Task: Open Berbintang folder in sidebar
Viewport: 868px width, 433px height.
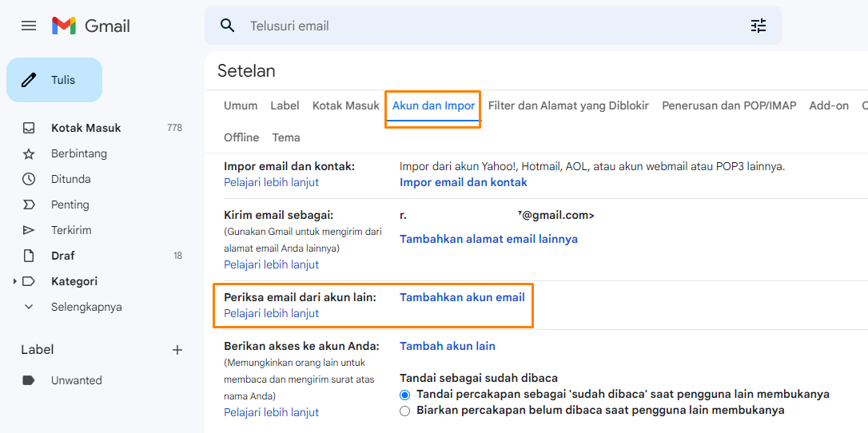Action: tap(79, 153)
